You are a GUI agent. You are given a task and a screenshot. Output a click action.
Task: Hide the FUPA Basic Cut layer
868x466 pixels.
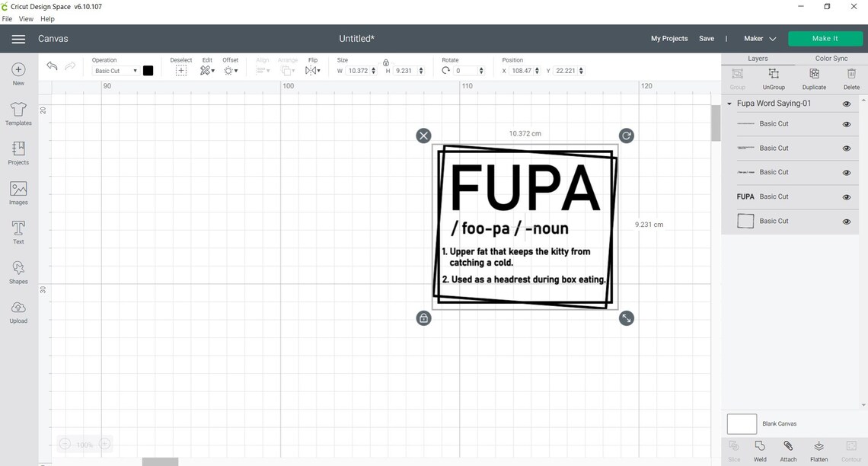[x=846, y=196]
